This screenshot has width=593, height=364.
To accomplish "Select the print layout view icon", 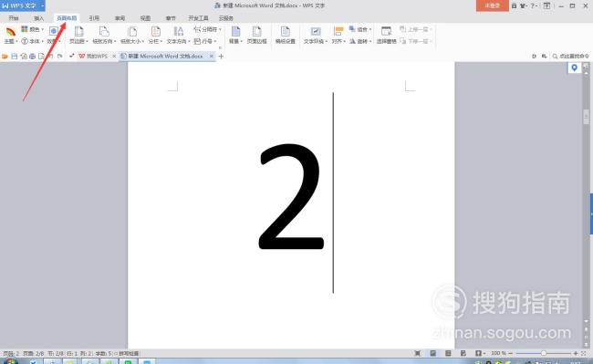I will pyautogui.click(x=433, y=353).
